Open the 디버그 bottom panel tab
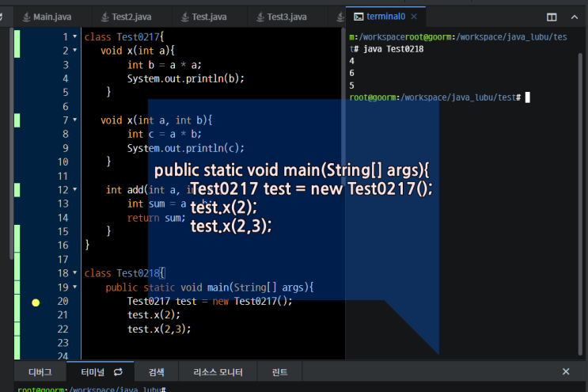Screen dimensions: 588x392 pyautogui.click(x=40, y=372)
